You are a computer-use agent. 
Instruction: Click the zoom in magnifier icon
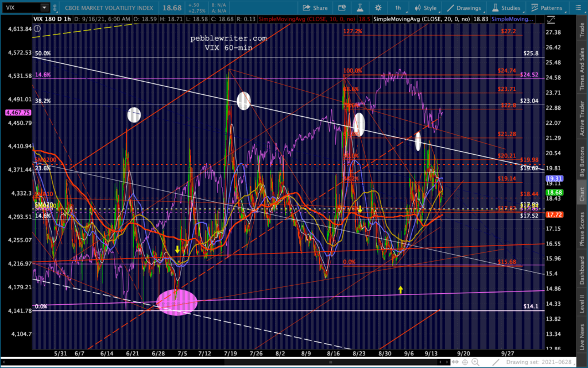coord(474,362)
